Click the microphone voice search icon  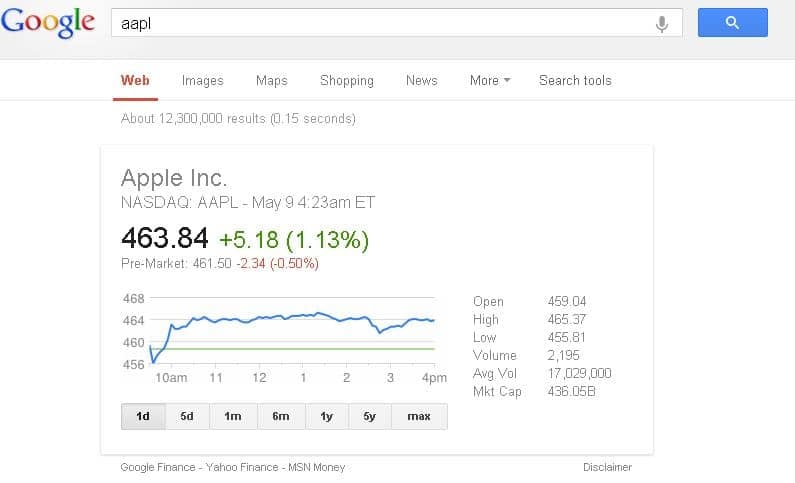(661, 23)
